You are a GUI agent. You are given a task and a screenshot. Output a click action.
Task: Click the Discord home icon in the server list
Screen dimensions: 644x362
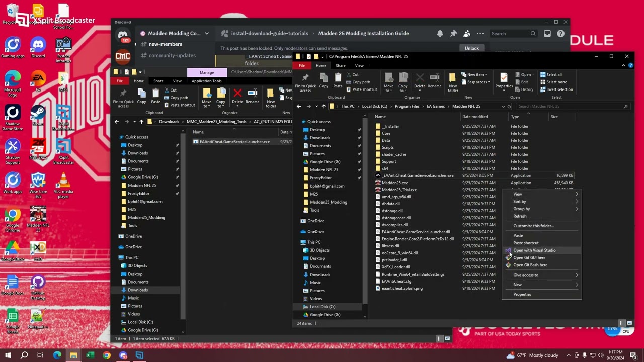click(x=123, y=36)
